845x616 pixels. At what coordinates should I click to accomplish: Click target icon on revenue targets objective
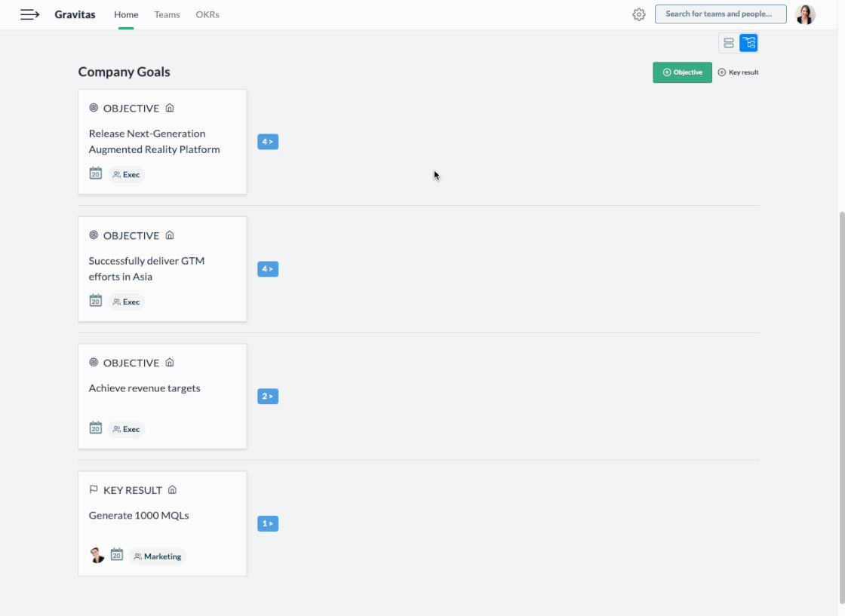[x=94, y=363]
